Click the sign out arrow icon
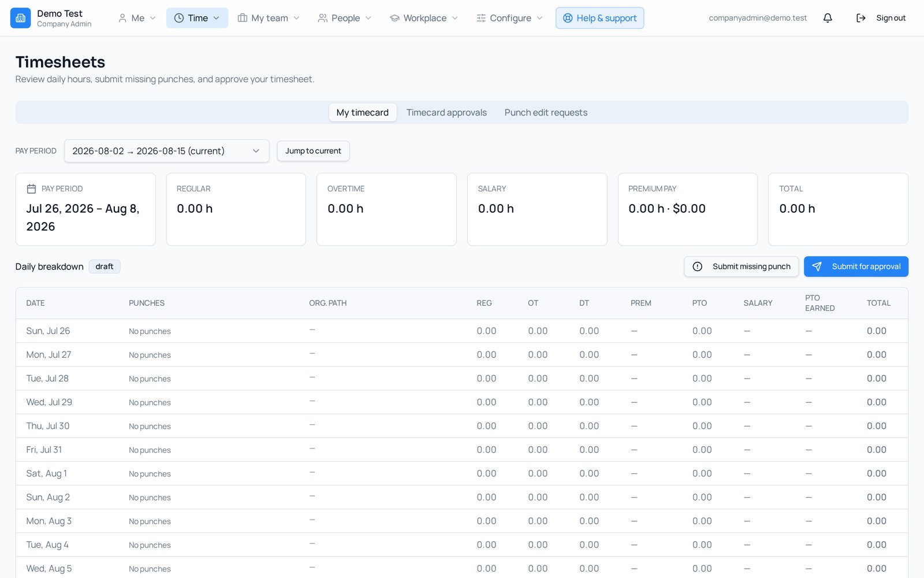 [x=860, y=18]
